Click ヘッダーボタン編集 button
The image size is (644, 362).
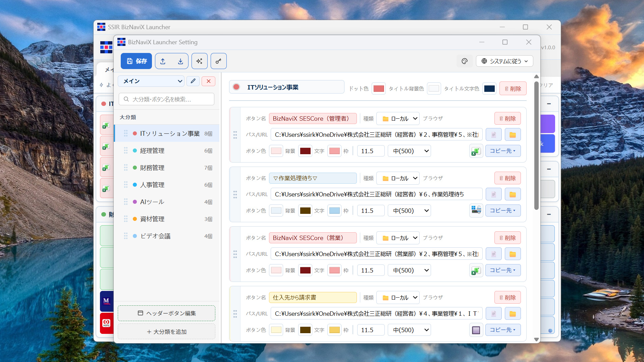point(167,313)
